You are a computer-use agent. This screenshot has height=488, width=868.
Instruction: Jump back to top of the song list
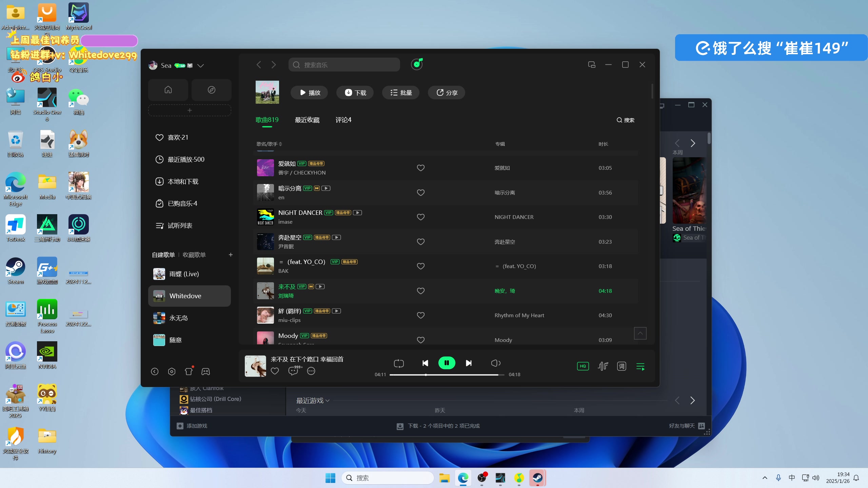click(640, 333)
